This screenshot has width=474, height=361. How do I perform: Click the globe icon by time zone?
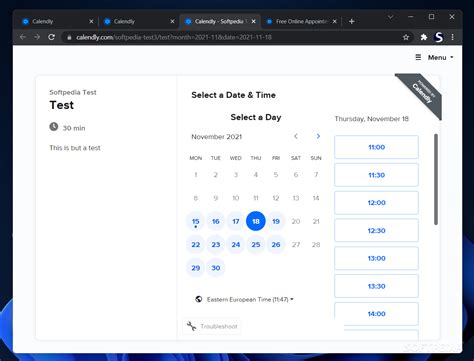(x=199, y=299)
